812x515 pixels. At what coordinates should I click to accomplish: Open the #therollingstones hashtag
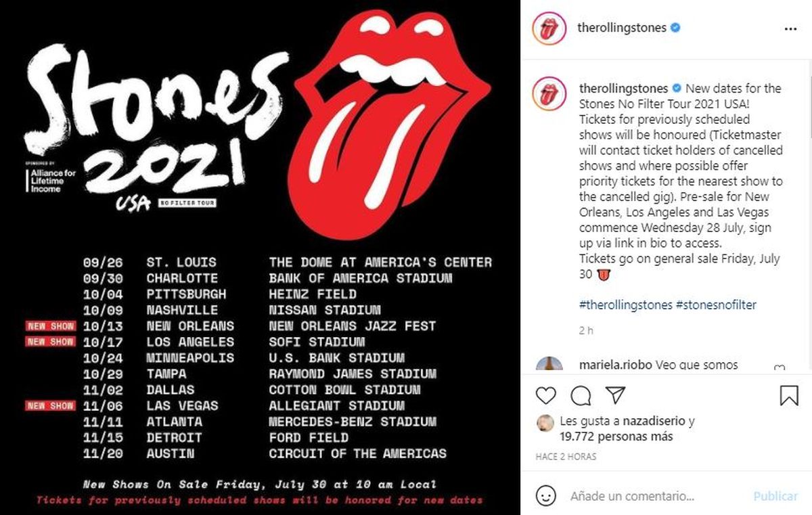click(x=625, y=305)
